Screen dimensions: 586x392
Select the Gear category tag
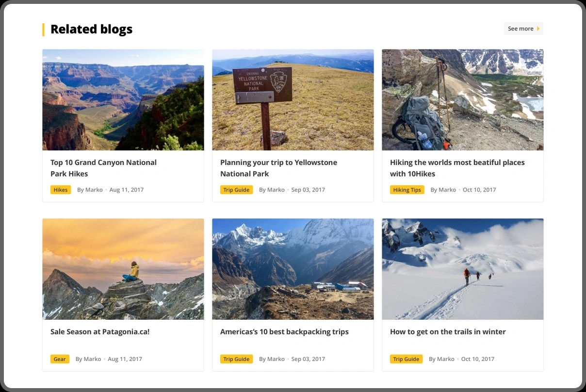click(x=60, y=359)
